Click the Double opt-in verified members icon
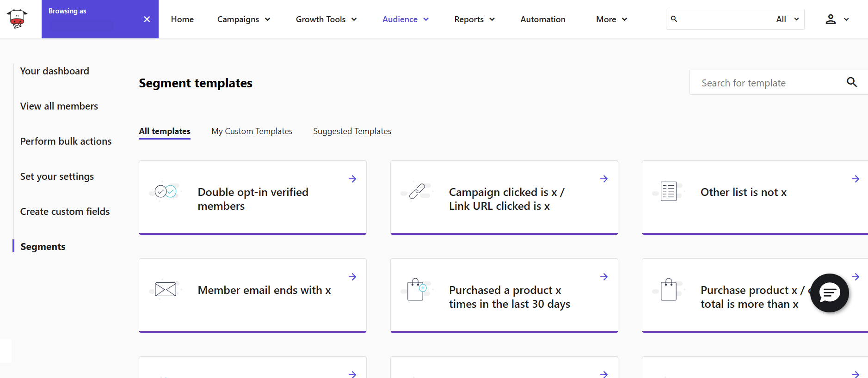Screen dimensions: 868x378 point(166,191)
